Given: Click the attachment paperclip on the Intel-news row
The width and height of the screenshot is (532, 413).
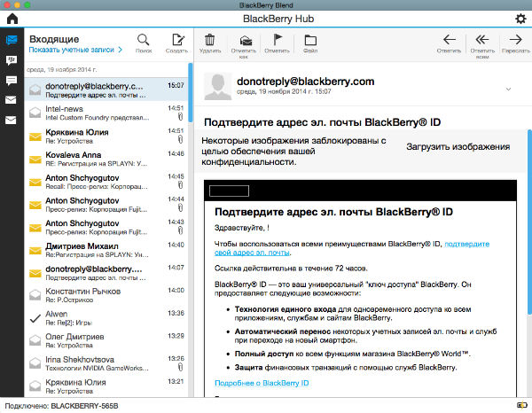Looking at the screenshot, I should 181,117.
